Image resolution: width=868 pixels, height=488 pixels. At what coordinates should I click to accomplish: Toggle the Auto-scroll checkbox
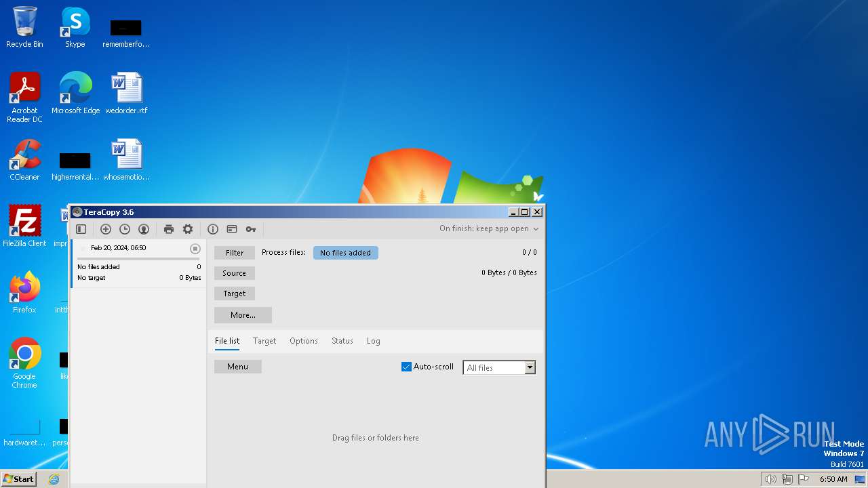coord(406,367)
